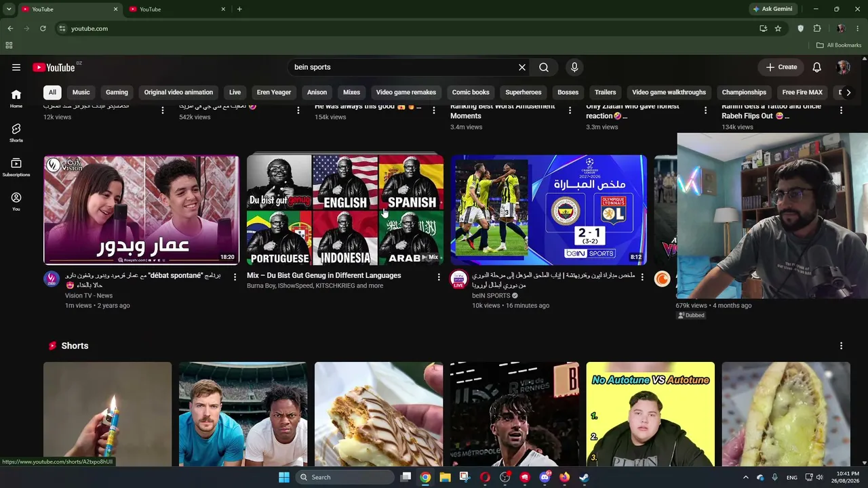Open the Chrome tab search dropdown
The width and height of the screenshot is (868, 488).
9,9
